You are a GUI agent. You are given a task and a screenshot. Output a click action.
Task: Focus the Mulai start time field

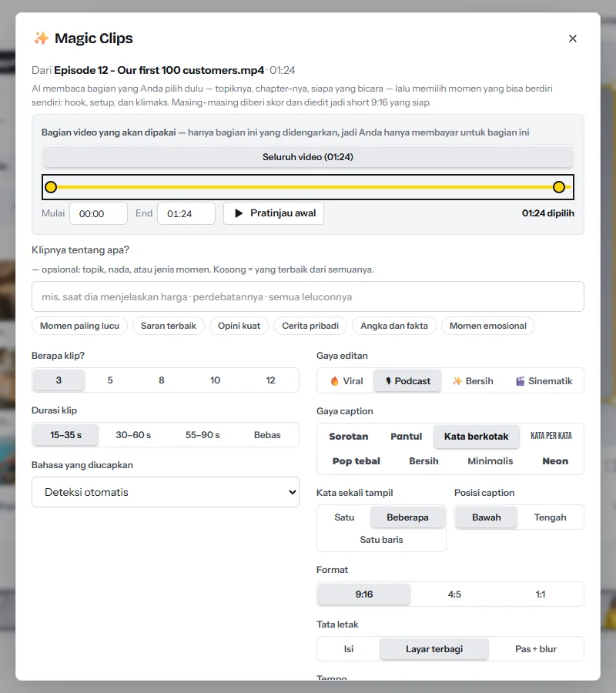pos(99,213)
